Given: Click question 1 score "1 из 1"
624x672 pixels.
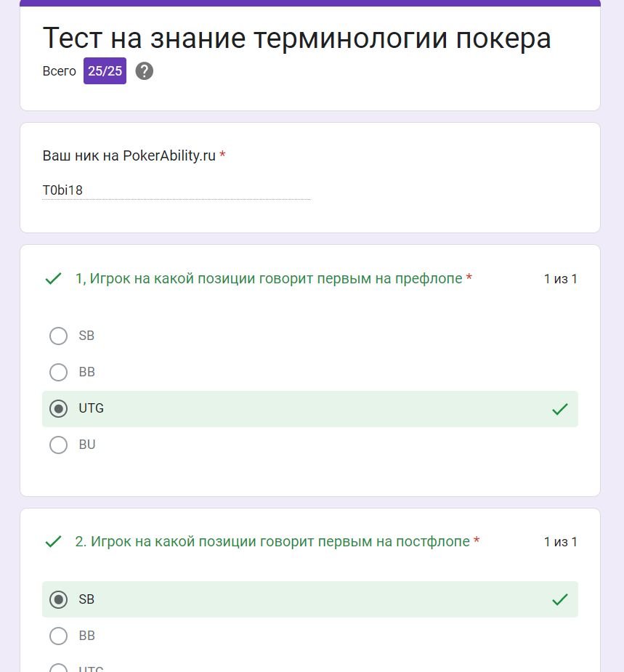Looking at the screenshot, I should click(560, 279).
